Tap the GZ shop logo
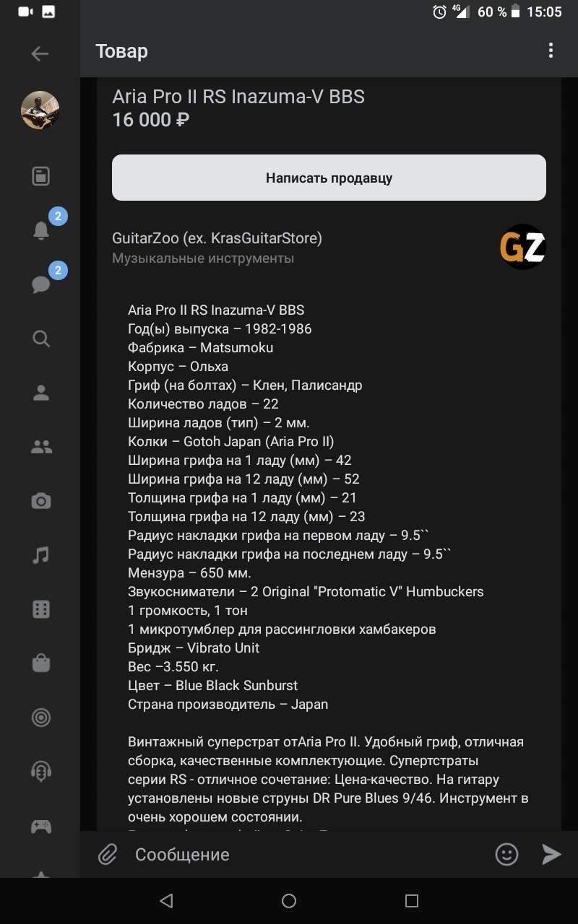This screenshot has width=578, height=924. (x=522, y=247)
